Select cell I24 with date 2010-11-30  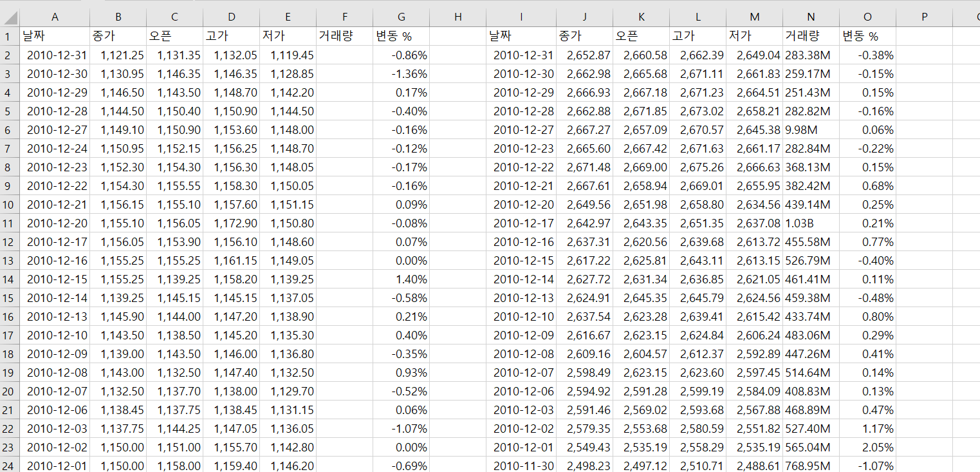coord(521,466)
